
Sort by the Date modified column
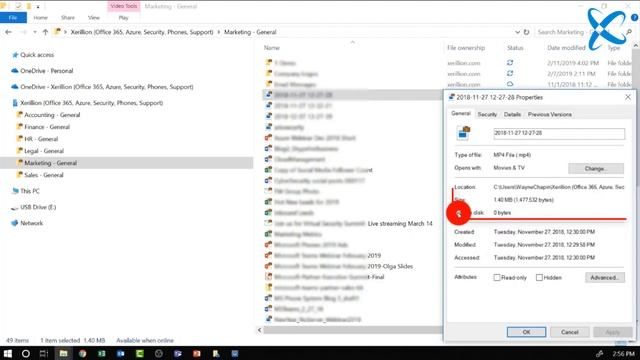(566, 48)
